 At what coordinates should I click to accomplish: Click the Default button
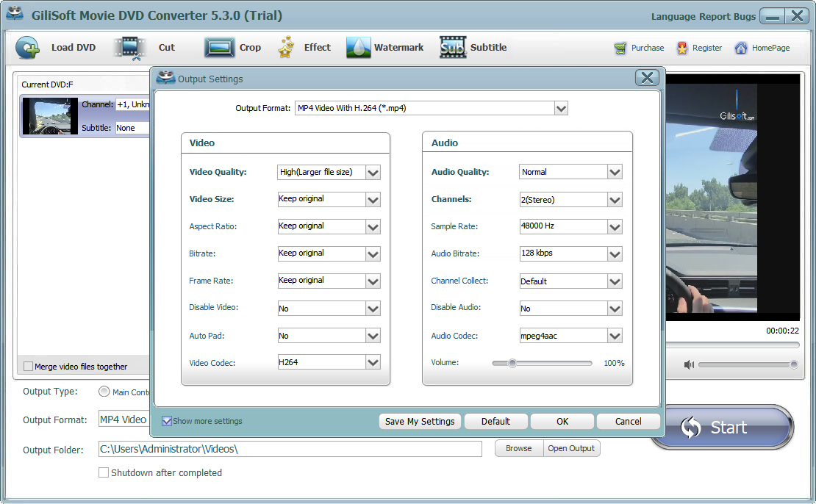495,421
